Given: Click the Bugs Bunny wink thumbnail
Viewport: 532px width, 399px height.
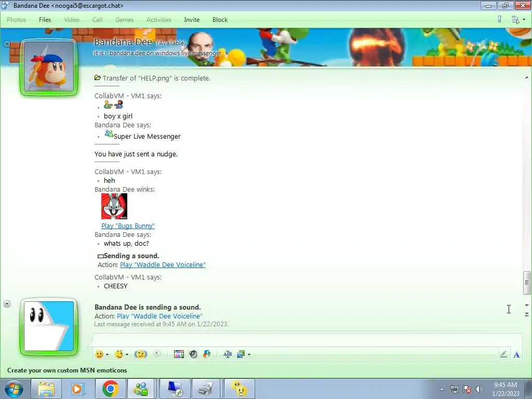Looking at the screenshot, I should (114, 206).
